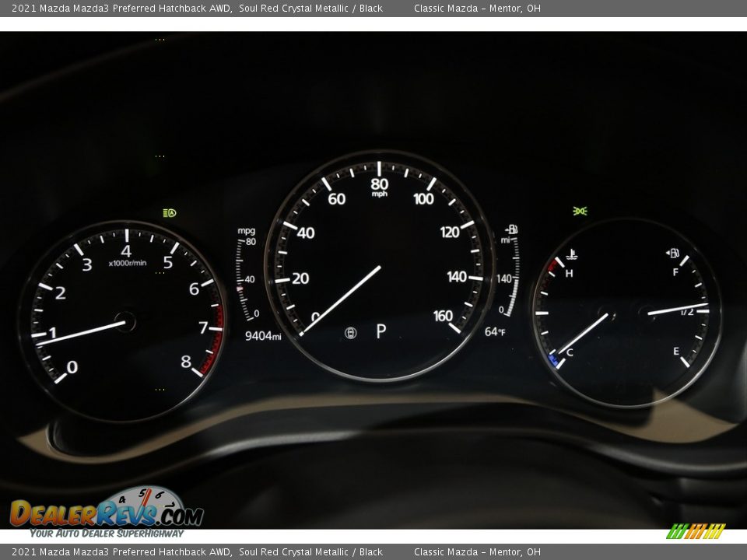Click the fuel range pump icon above mi

tap(511, 229)
